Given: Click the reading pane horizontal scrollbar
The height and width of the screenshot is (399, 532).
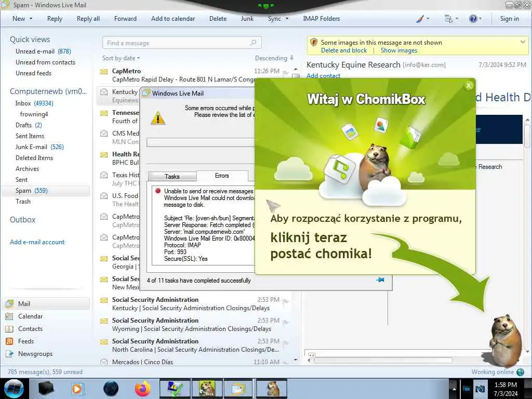Looking at the screenshot, I should pos(383,360).
